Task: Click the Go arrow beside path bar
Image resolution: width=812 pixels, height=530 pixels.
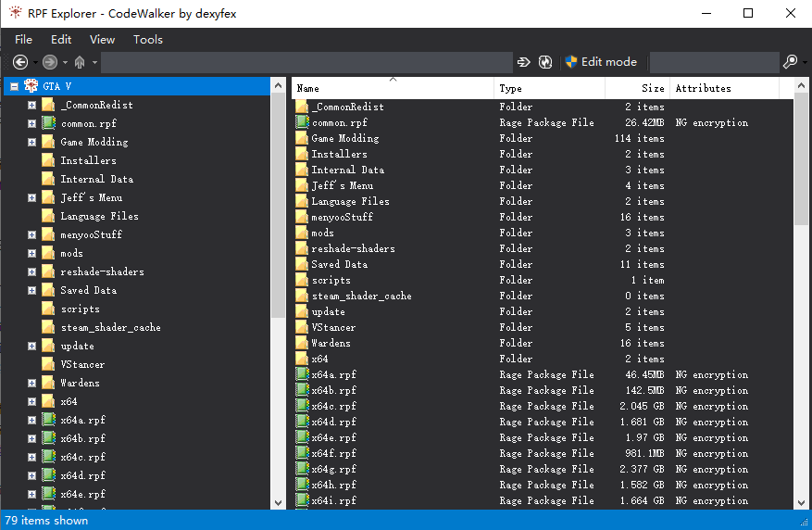Action: (x=524, y=62)
